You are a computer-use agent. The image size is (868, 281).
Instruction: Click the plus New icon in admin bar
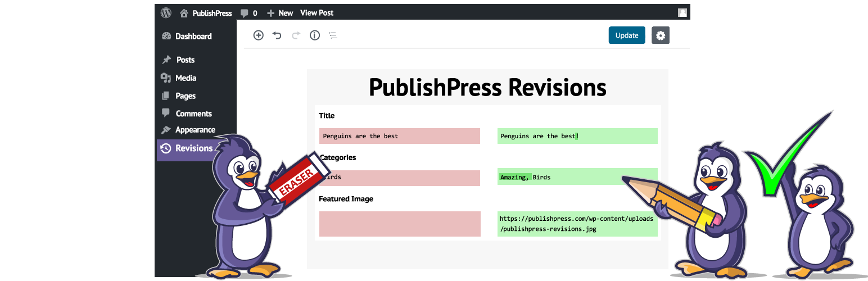[270, 13]
